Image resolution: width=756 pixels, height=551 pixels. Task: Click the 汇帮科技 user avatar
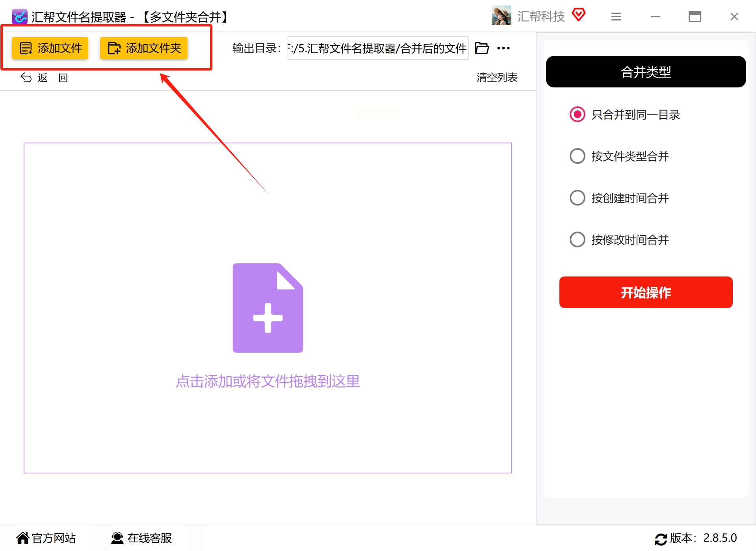tap(501, 16)
